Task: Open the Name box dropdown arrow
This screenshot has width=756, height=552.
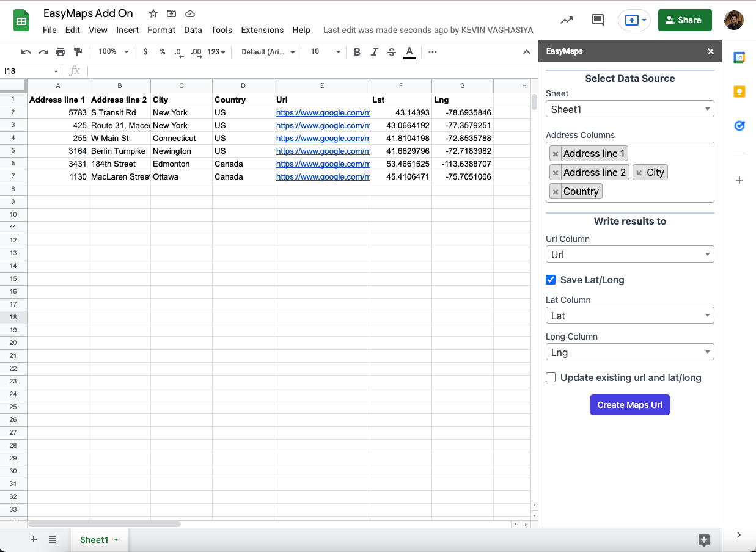Action: [x=56, y=71]
